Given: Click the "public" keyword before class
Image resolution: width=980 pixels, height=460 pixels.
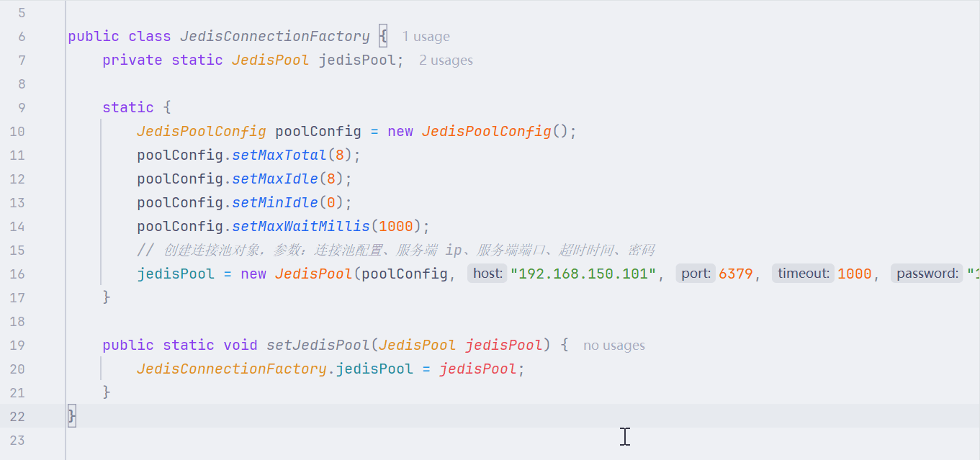Looking at the screenshot, I should coord(94,37).
